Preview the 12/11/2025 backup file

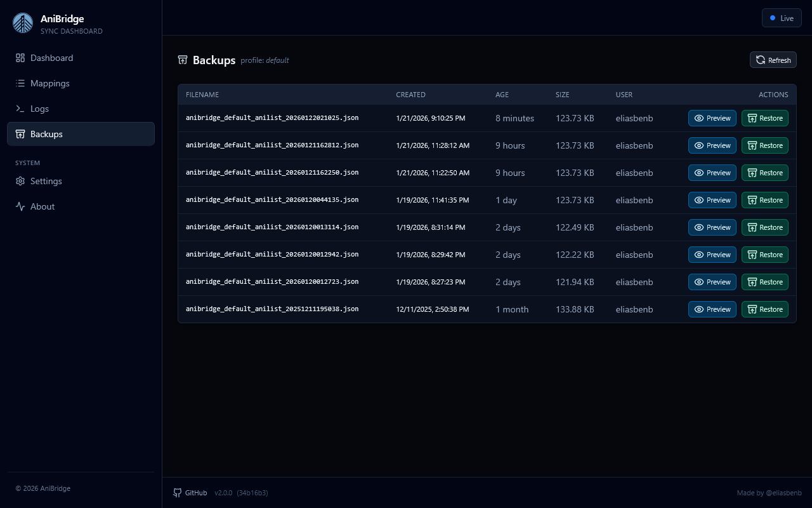pos(712,309)
